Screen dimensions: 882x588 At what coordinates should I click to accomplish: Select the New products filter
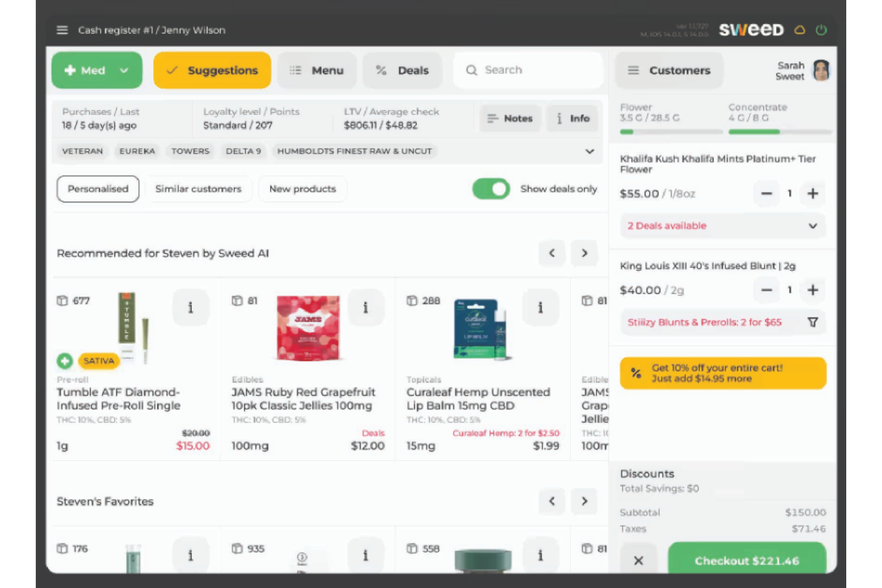point(303,189)
